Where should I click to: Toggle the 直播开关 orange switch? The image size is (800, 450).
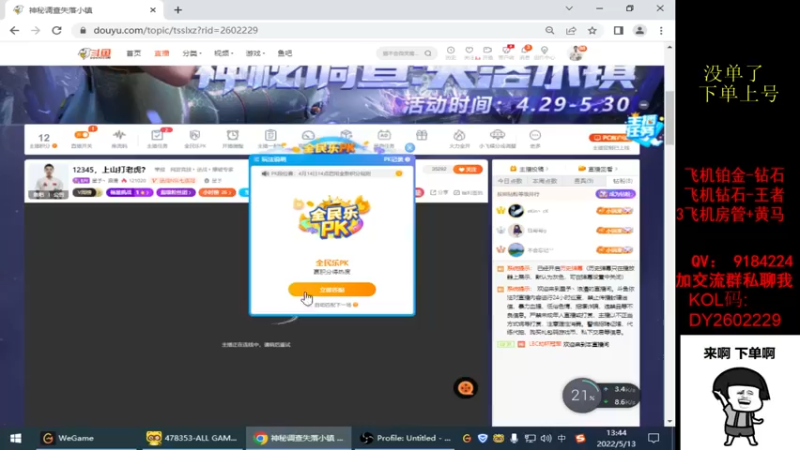[x=82, y=135]
